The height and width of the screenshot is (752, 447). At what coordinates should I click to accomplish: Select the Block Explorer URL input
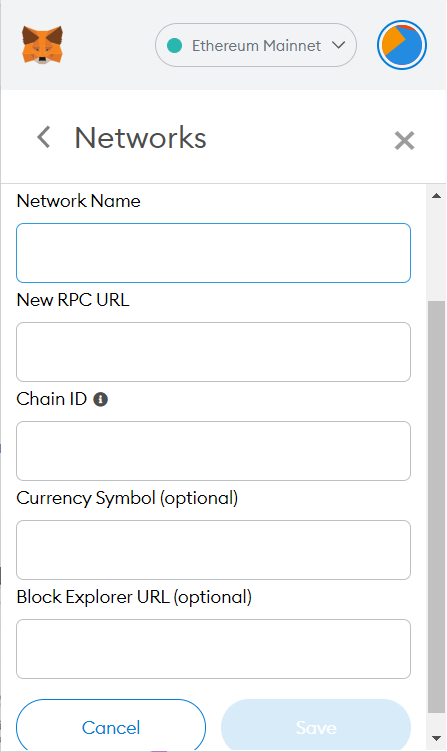pos(213,649)
